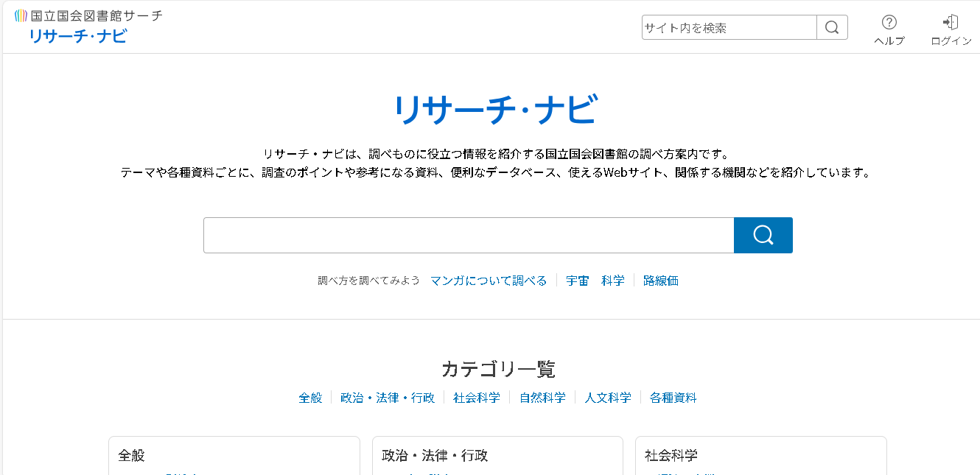The width and height of the screenshot is (980, 475).
Task: Jump to the 社会科学 category tab
Action: (x=477, y=398)
